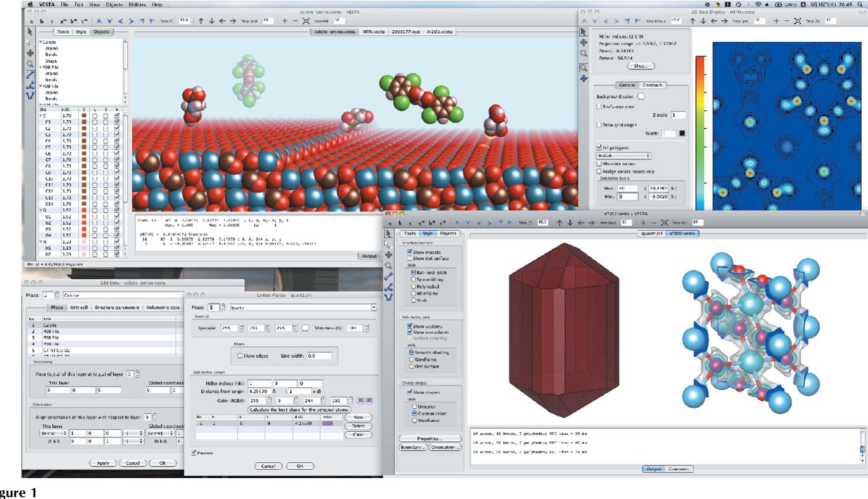Select the magnify tool in calcite window

(30, 64)
